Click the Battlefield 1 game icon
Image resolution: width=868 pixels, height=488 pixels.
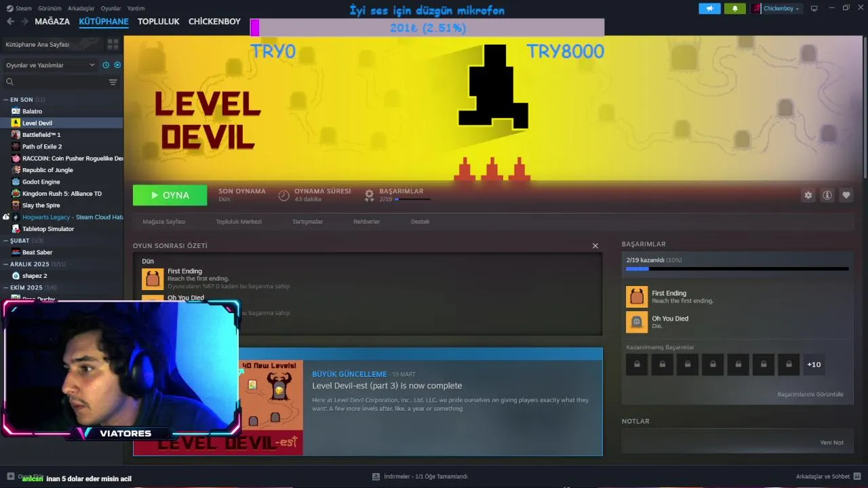point(16,135)
